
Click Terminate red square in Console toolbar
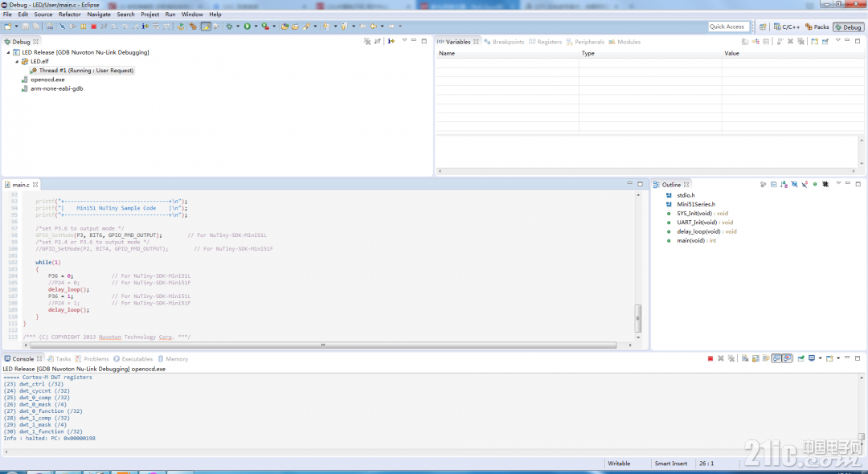click(710, 358)
